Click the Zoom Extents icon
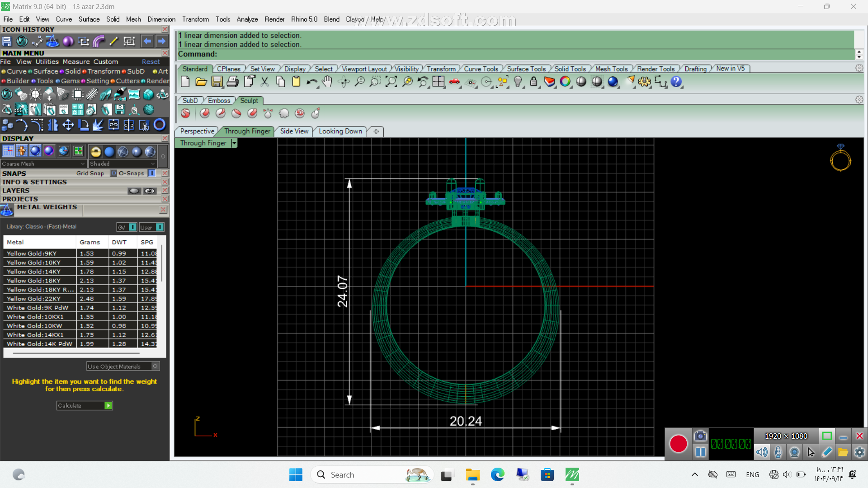 coord(391,82)
